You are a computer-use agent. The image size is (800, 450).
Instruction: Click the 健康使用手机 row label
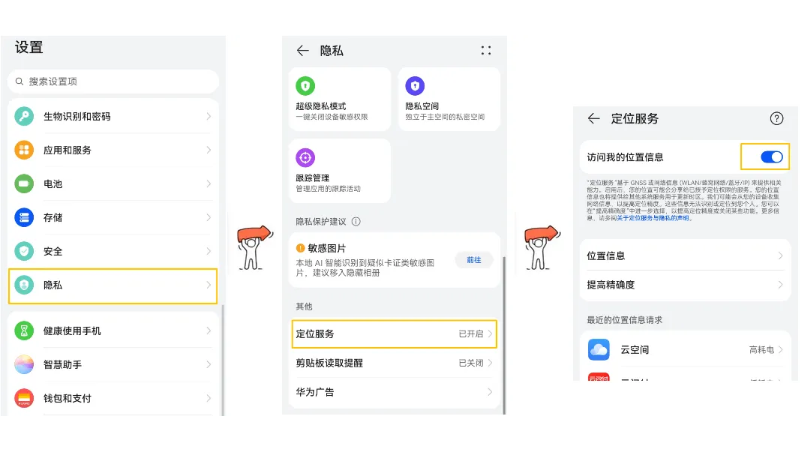72,331
